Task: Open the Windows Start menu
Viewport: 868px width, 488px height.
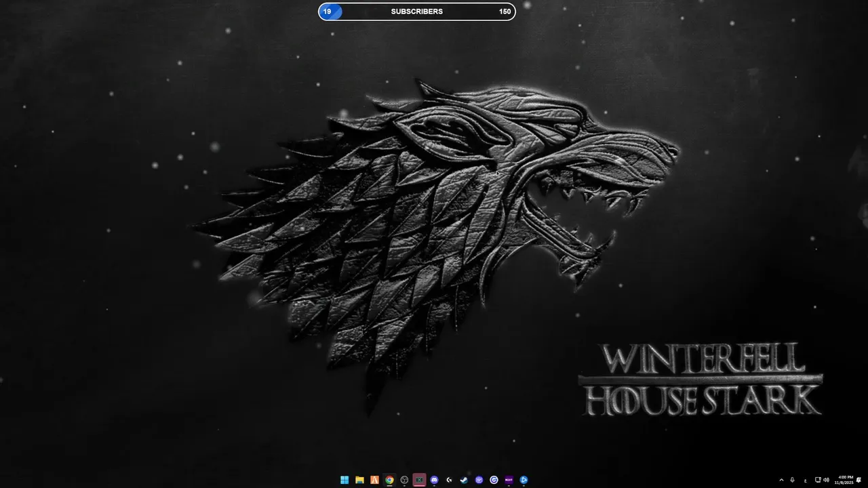Action: pyautogui.click(x=344, y=480)
